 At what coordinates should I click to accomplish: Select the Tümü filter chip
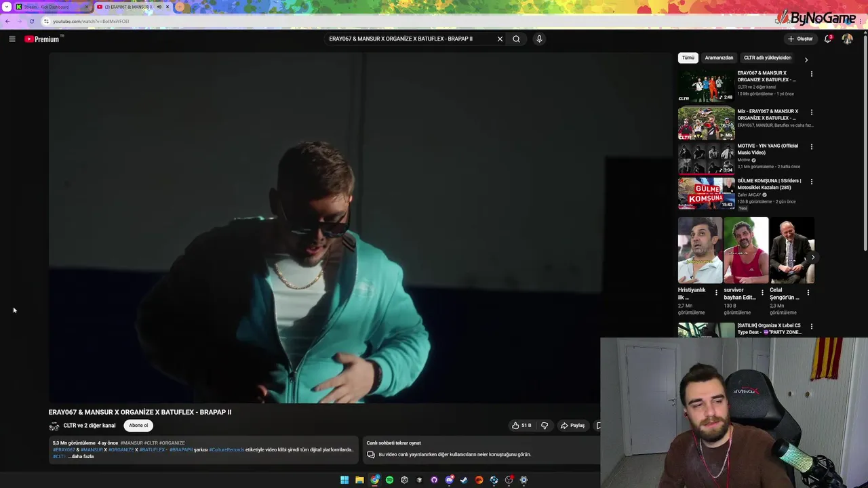[x=688, y=58]
